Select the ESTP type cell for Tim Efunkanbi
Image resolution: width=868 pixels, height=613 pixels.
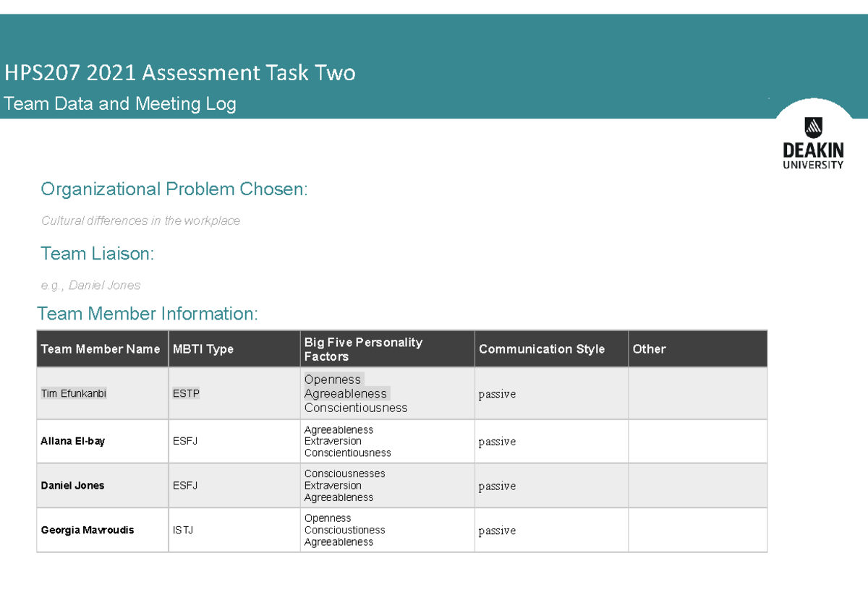185,393
